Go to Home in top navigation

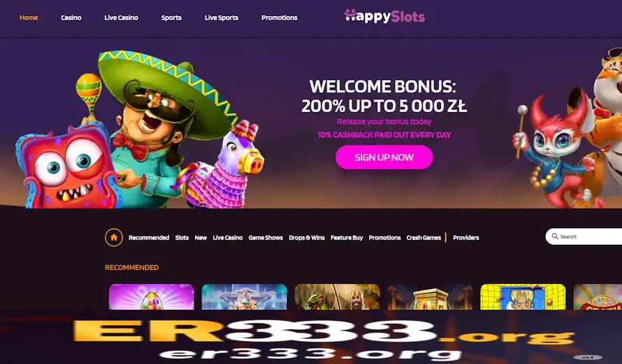point(29,17)
